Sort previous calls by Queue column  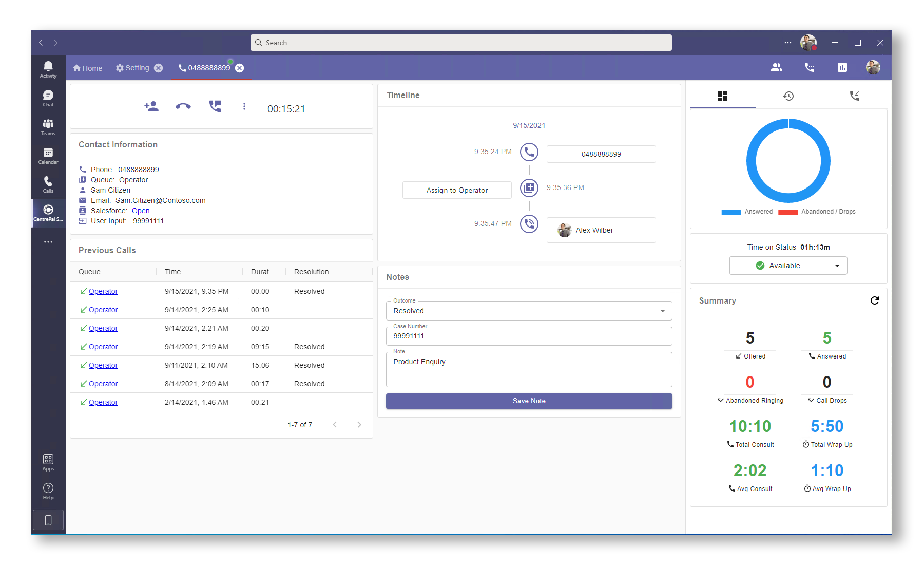coord(89,272)
